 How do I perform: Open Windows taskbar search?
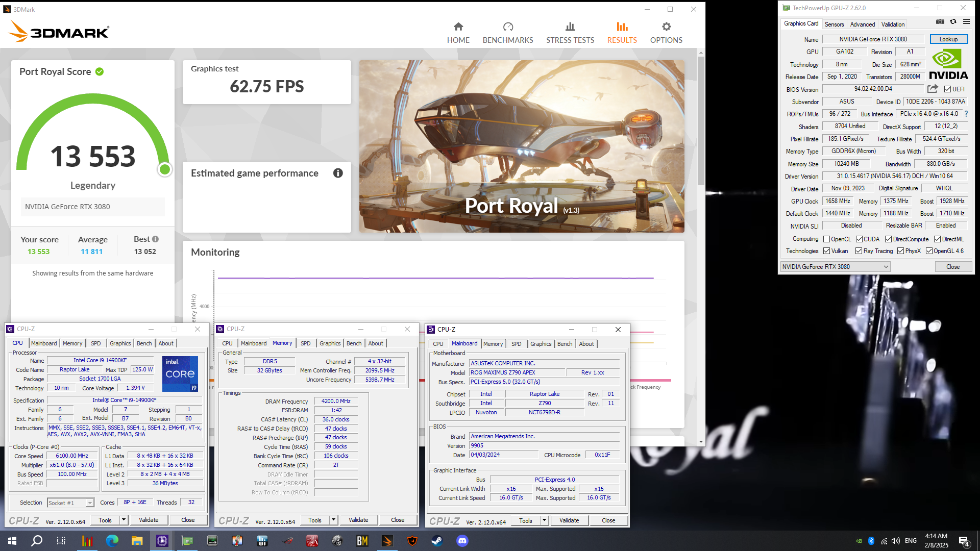point(37,541)
